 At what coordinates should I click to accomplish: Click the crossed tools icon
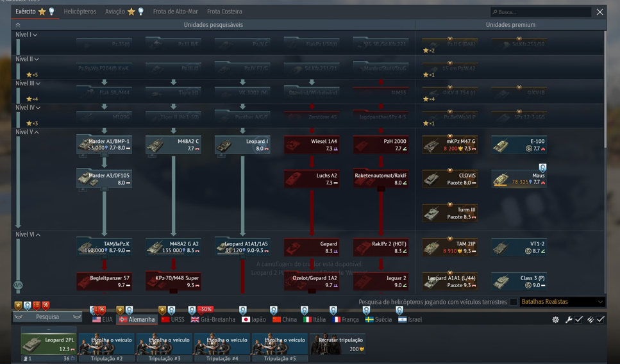(x=591, y=319)
